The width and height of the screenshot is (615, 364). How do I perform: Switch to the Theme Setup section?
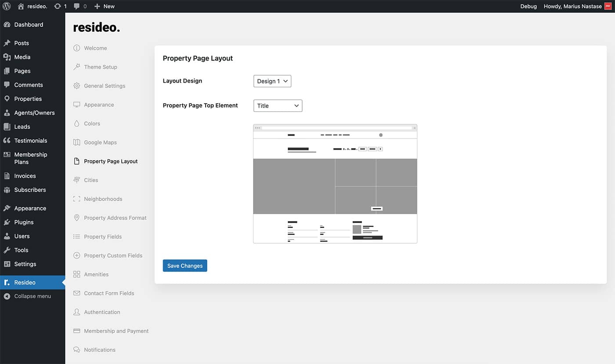point(100,67)
